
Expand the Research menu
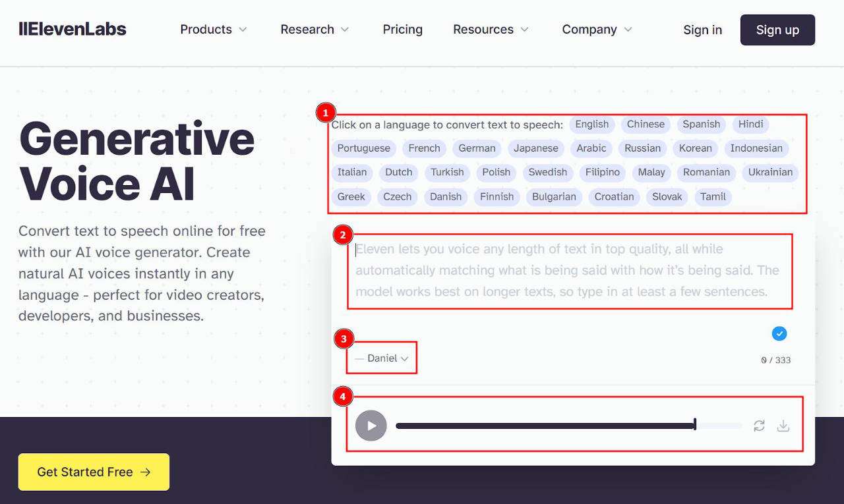315,30
